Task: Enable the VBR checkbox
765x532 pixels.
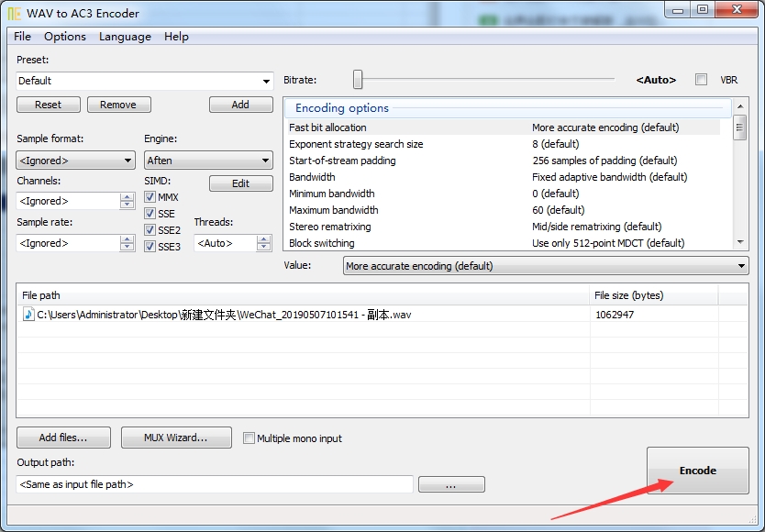Action: 701,80
